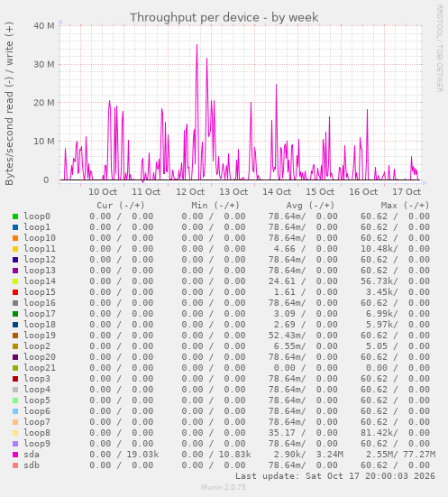Select the loop5 legend label
Image resolution: width=448 pixels, height=497 pixels.
click(37, 400)
